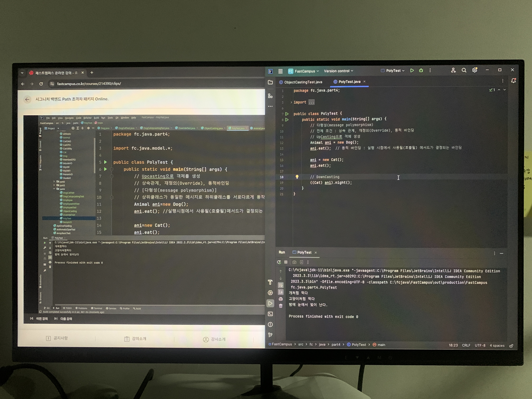Open the IDE settings gear icon
This screenshot has height=399, width=532.
coord(474,70)
